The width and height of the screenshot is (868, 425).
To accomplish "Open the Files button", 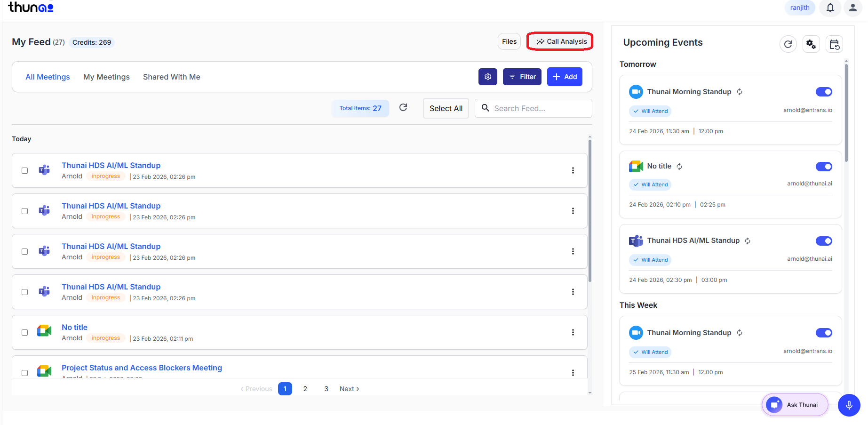I will (510, 41).
